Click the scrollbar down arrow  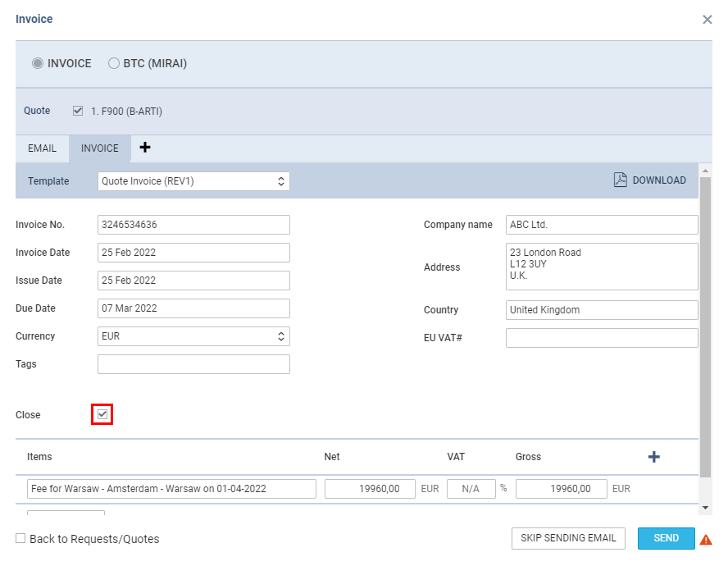(x=705, y=508)
